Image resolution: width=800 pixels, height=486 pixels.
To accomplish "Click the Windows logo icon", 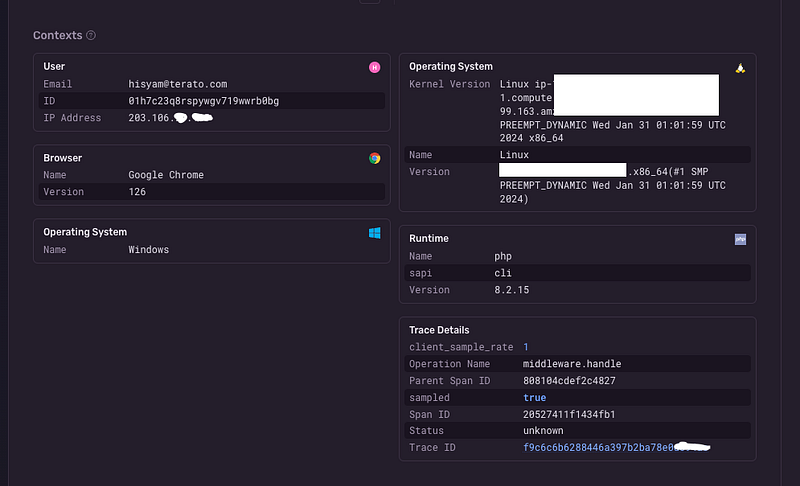I will pos(374,233).
